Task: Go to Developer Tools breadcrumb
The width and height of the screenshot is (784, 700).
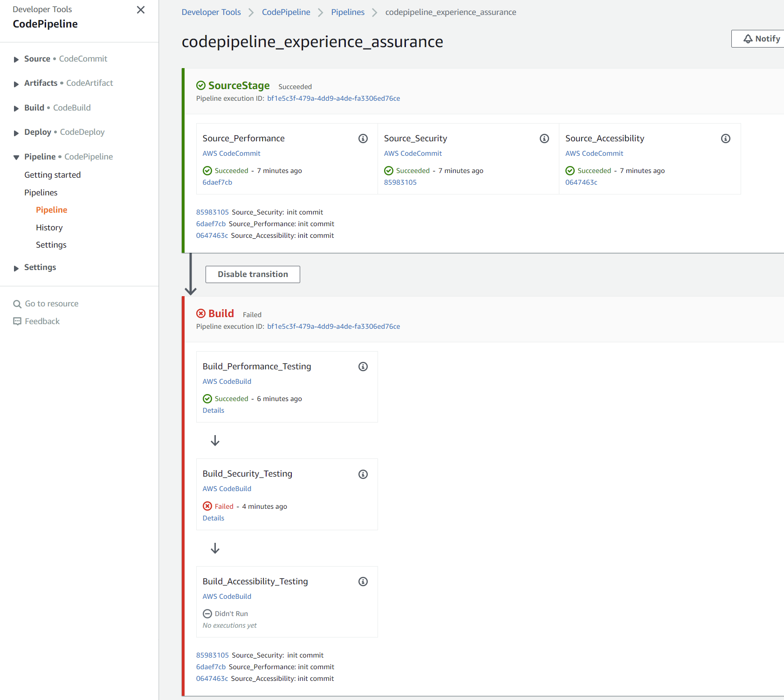Action: coord(211,12)
